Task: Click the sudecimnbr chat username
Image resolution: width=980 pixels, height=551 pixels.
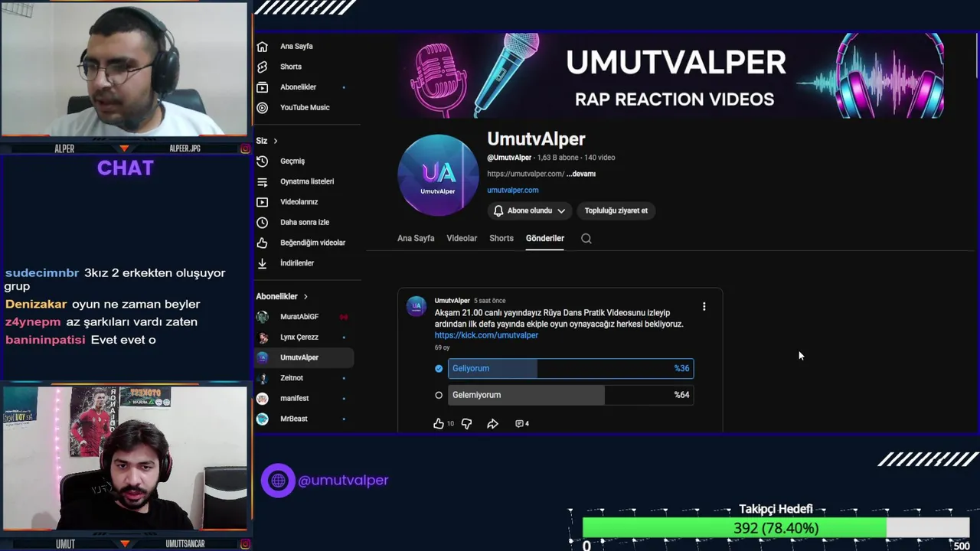Action: pos(42,273)
